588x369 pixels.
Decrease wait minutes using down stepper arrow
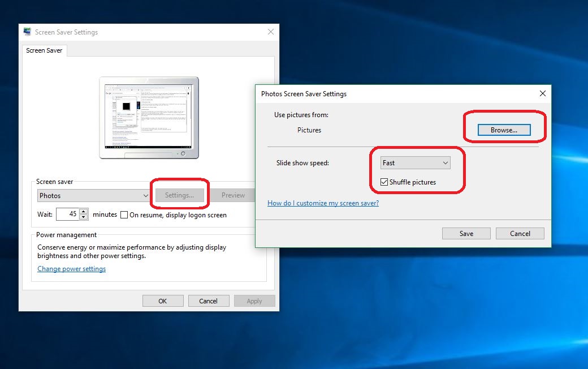pos(84,217)
